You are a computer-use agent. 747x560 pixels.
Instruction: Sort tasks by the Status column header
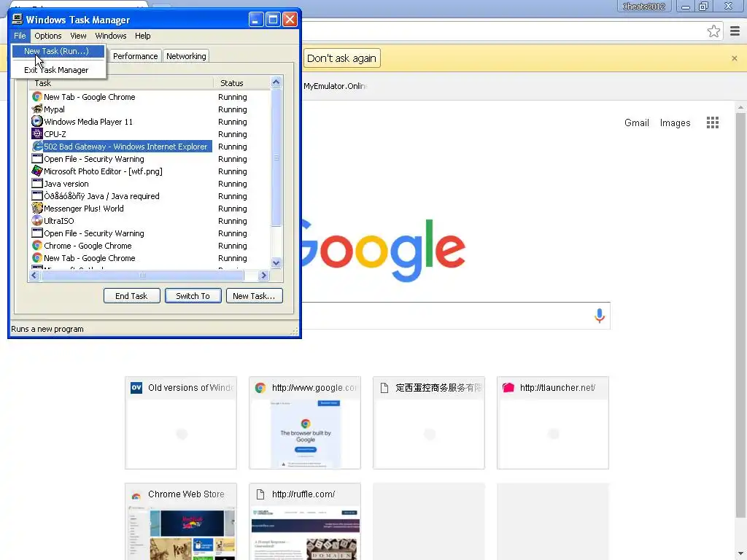tap(242, 83)
